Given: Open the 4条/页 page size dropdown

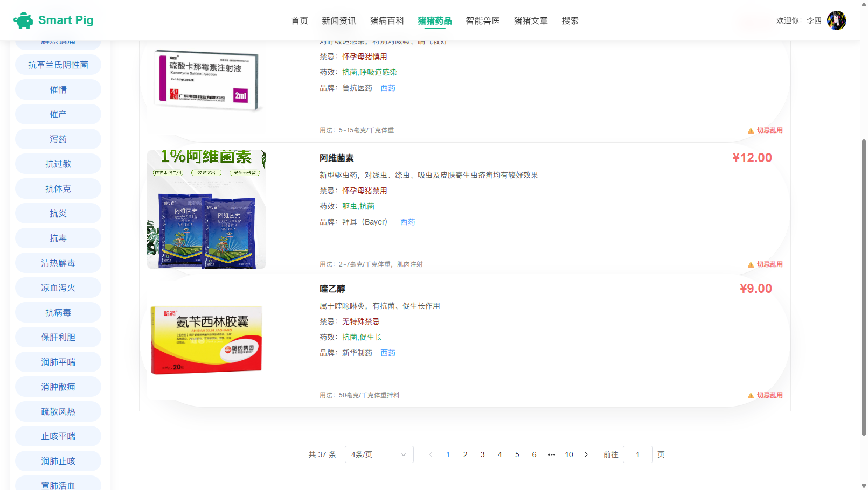Looking at the screenshot, I should (379, 454).
